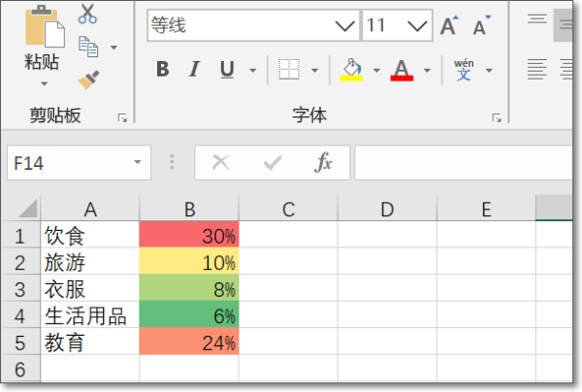Open the font size 11 dropdown
582x392 pixels.
click(417, 25)
